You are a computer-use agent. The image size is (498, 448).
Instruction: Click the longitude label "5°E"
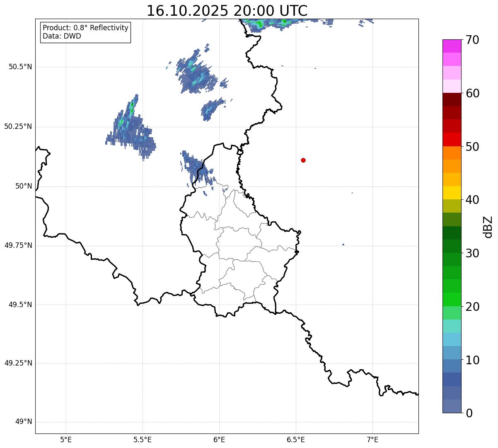click(66, 439)
